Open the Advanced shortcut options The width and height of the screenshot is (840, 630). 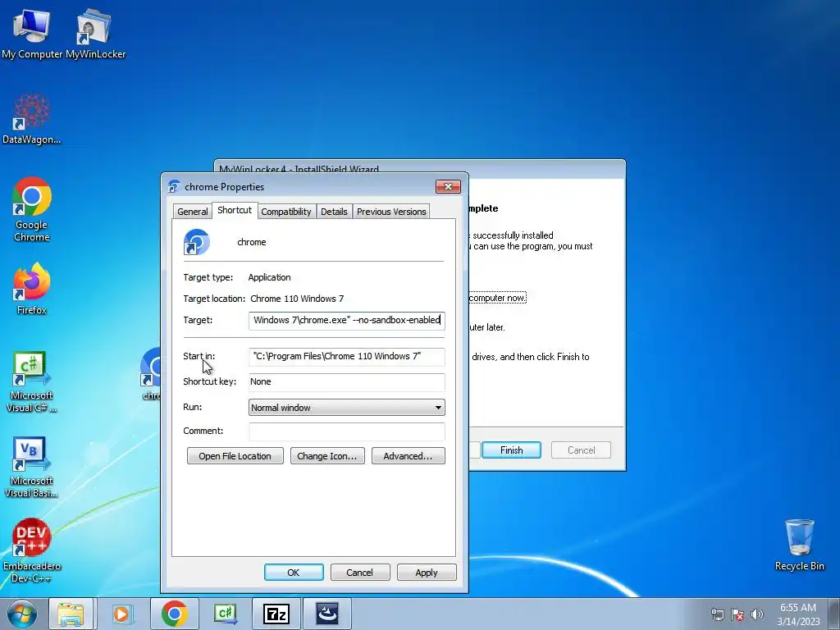point(409,456)
